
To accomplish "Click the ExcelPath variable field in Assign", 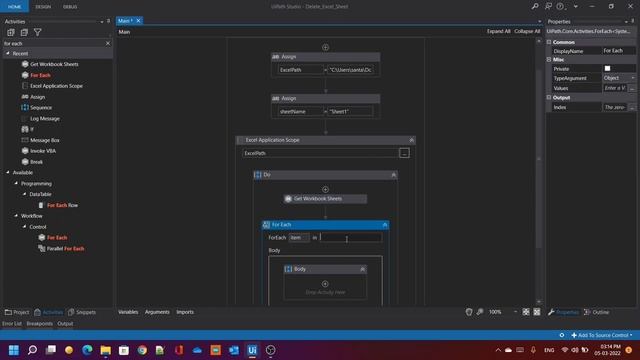I will coord(300,70).
